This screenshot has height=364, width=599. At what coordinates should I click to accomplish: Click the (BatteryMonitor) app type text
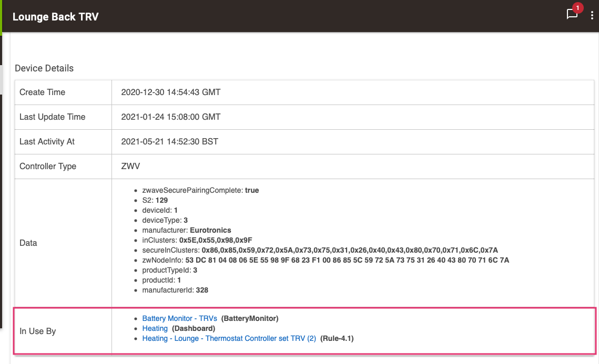250,318
